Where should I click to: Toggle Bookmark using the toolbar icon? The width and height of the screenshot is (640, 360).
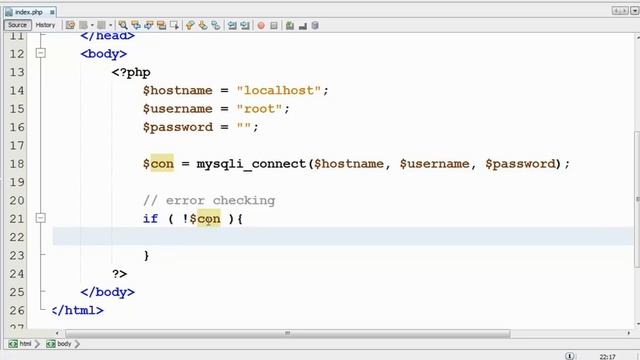[x=216, y=25]
